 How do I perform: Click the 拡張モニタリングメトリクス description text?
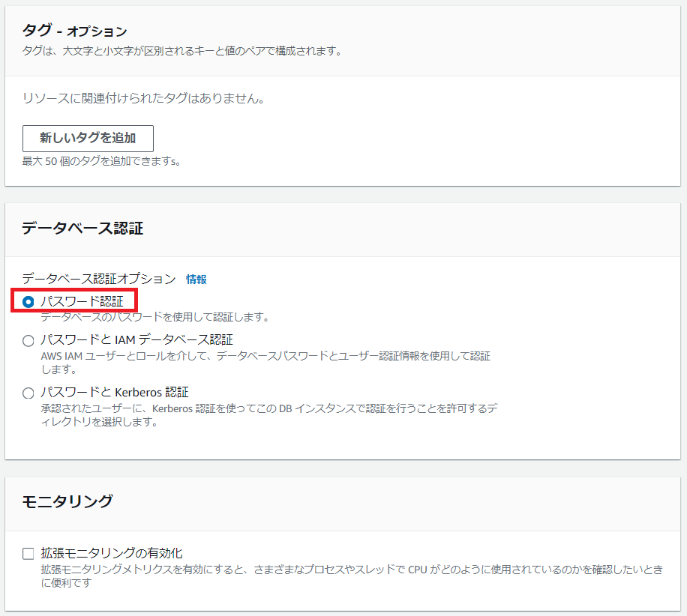[x=351, y=570]
